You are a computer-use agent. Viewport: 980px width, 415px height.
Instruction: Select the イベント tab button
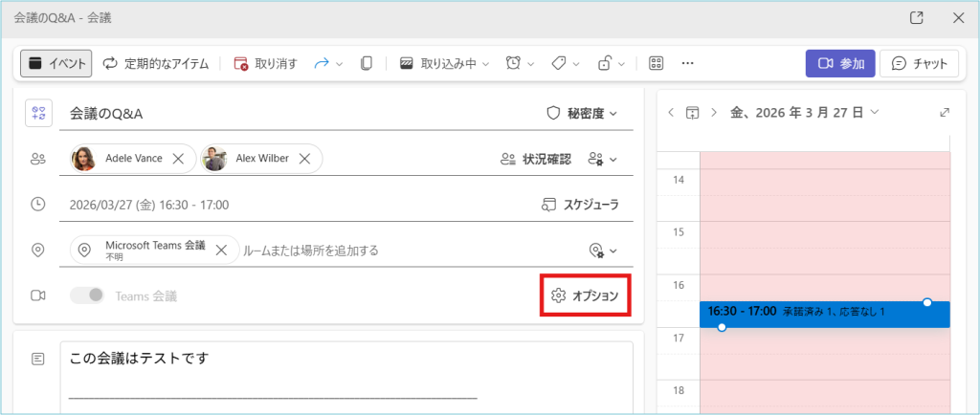(56, 64)
